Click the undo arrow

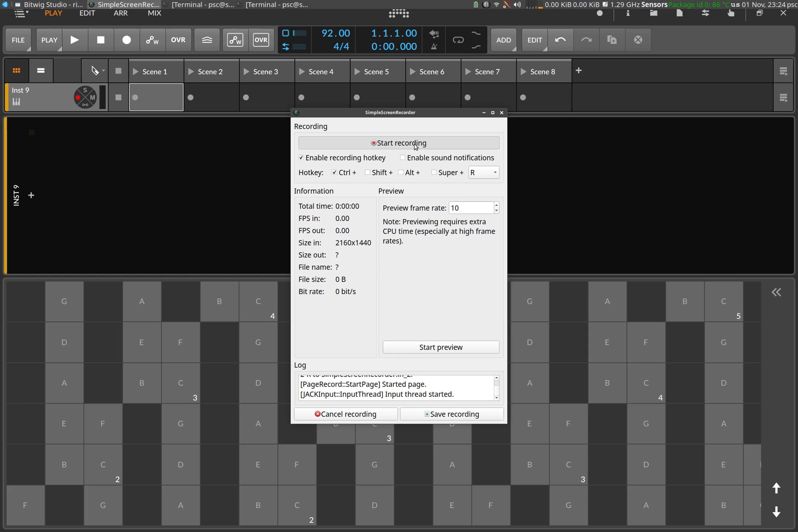tap(561, 40)
